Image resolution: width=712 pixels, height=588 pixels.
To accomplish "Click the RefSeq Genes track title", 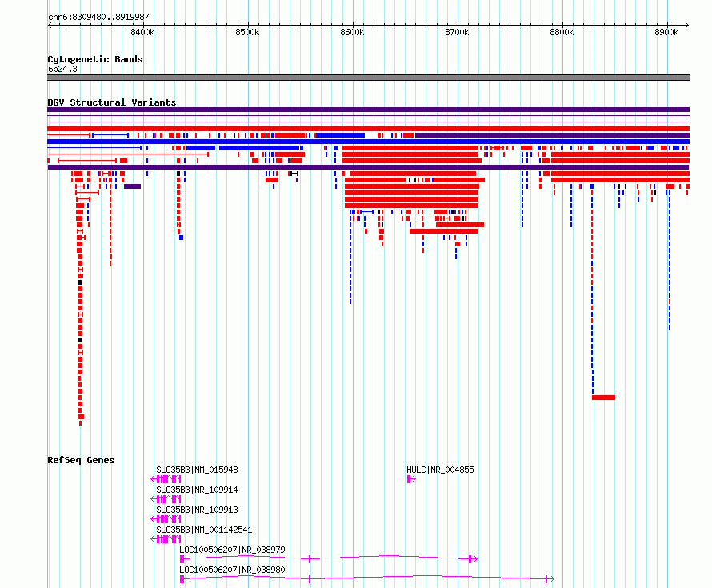I will [x=81, y=460].
